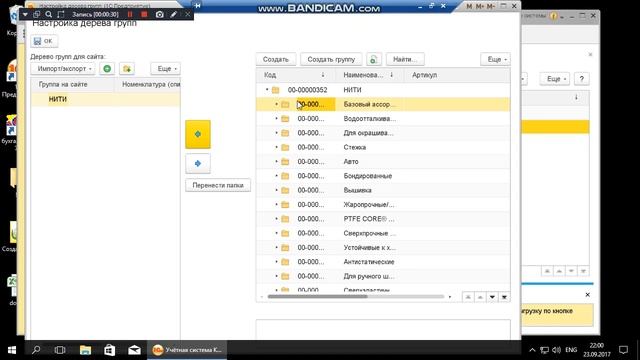Pause the Bandicam recording
The image size is (640, 360).
tap(130, 14)
